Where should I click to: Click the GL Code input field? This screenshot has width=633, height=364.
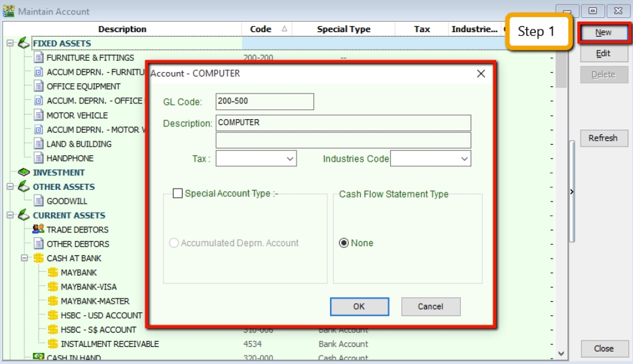[x=264, y=101]
